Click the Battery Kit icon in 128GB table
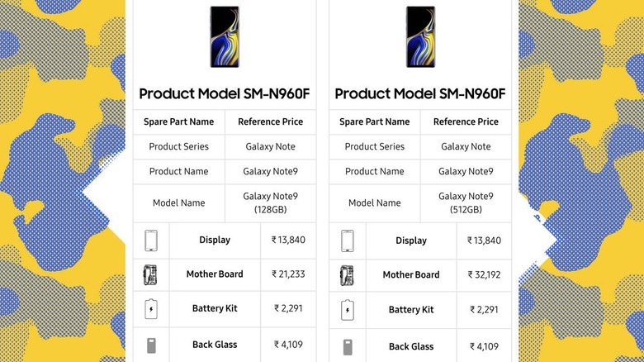The width and height of the screenshot is (644, 362). (151, 309)
